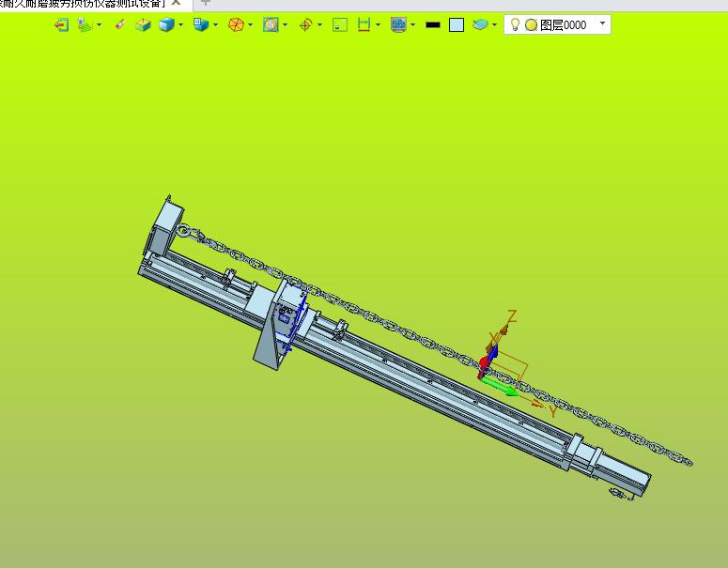Select the eraser brush tool icon
Image resolution: width=728 pixels, height=568 pixels.
[120, 24]
